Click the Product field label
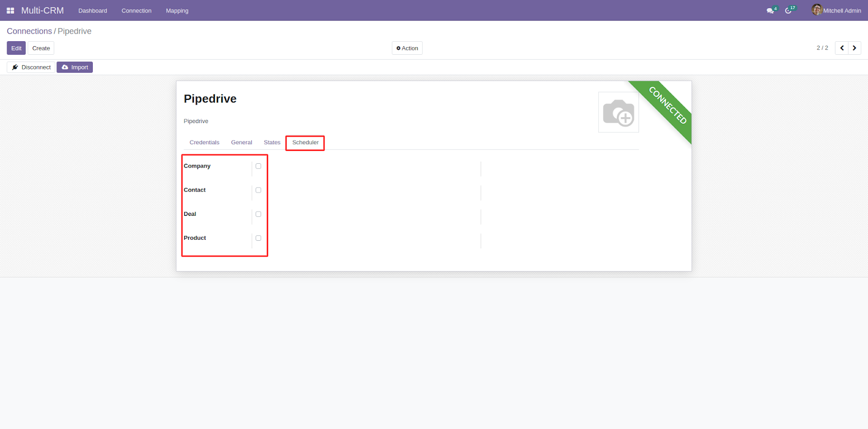Image resolution: width=868 pixels, height=429 pixels. click(195, 238)
